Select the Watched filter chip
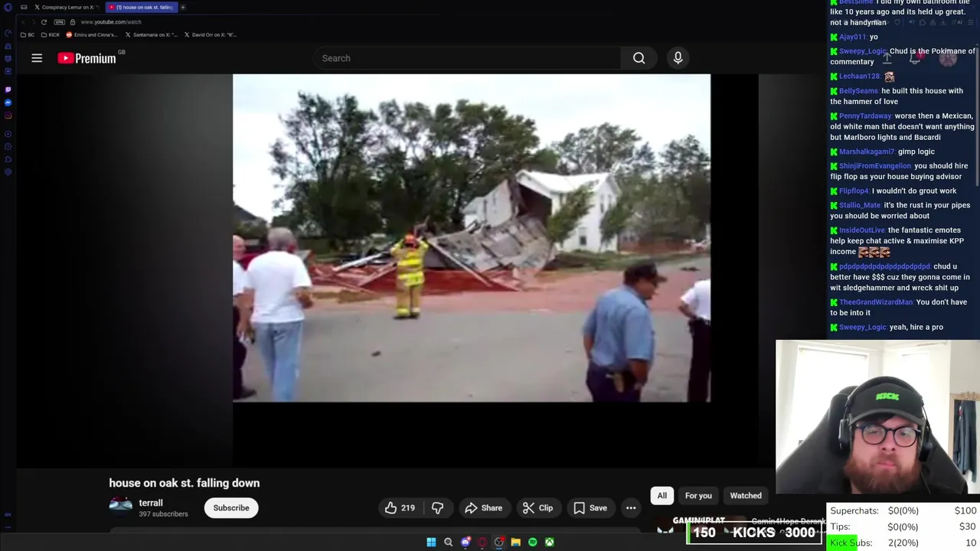The image size is (980, 551). (x=746, y=496)
